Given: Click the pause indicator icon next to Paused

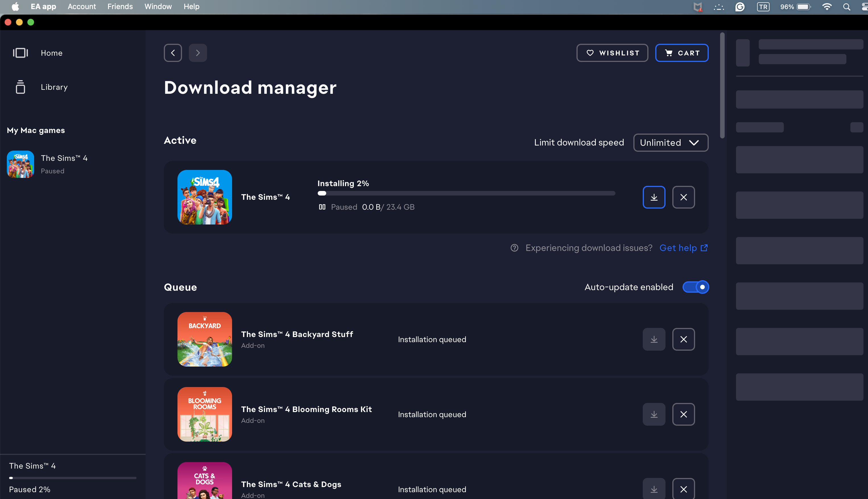Looking at the screenshot, I should 322,207.
